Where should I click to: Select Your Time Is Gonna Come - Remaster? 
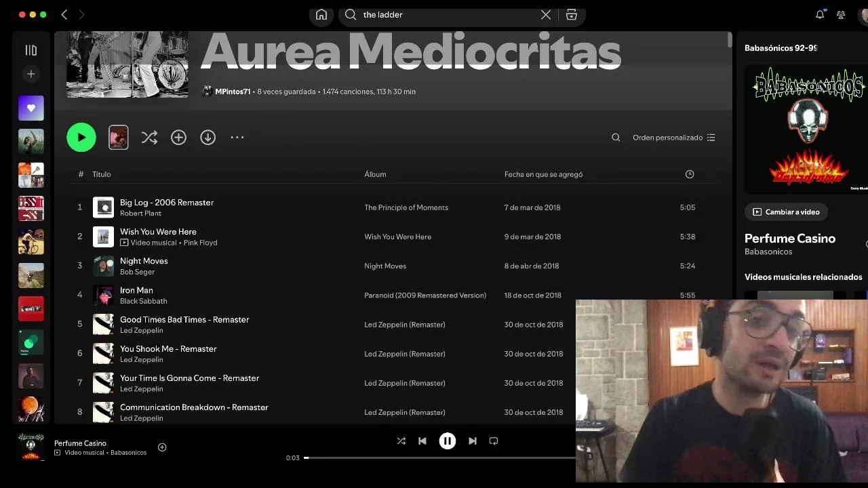pyautogui.click(x=189, y=378)
